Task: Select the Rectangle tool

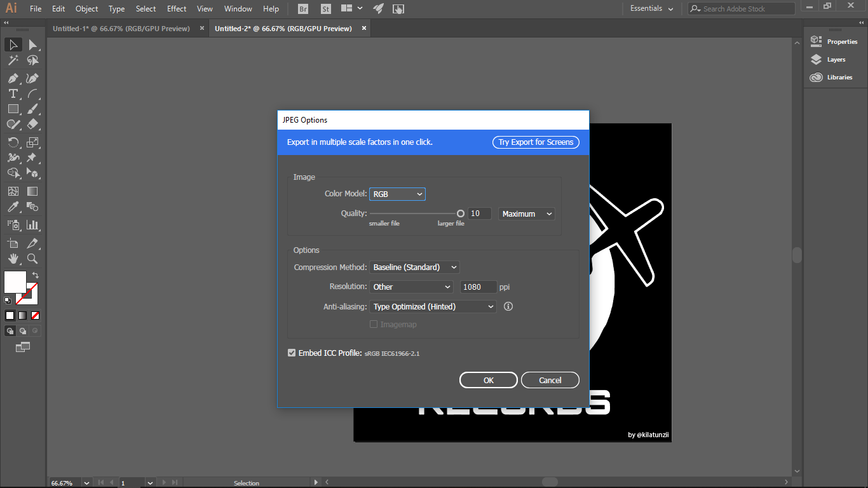Action: (13, 109)
